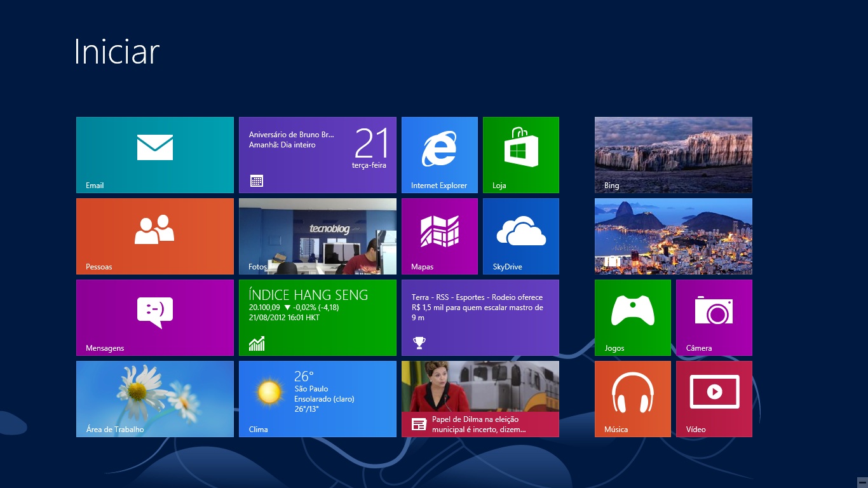Open the calendar showing Bruno's birthday

[x=317, y=154]
